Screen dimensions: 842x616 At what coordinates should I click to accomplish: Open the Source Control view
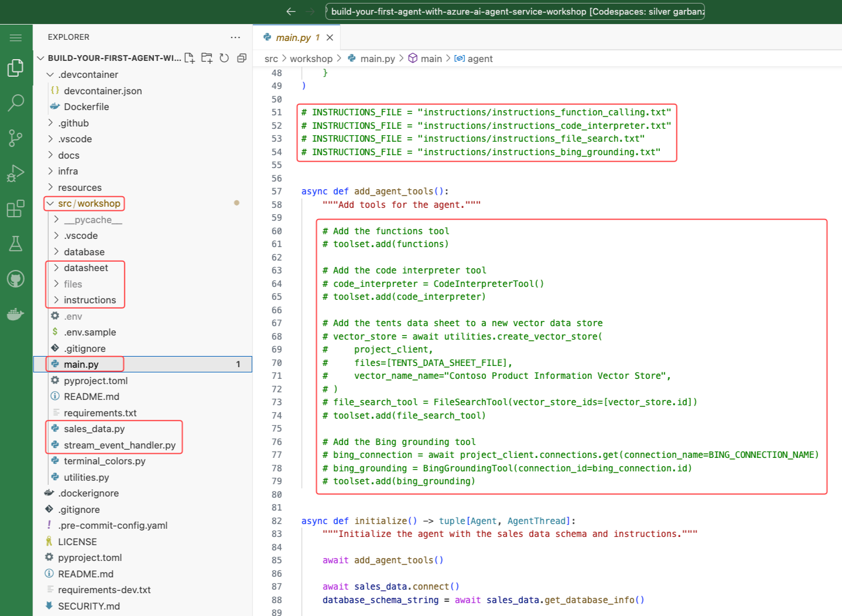16,138
